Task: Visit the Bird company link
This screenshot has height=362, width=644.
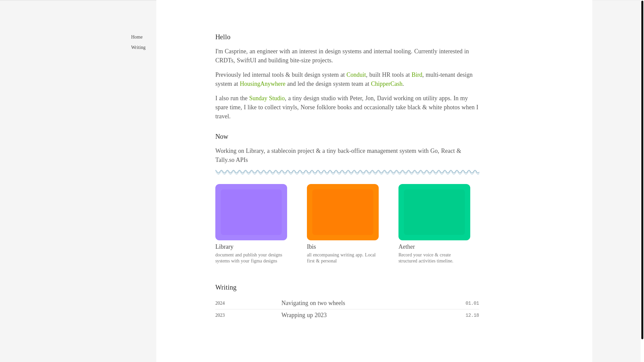Action: (417, 75)
